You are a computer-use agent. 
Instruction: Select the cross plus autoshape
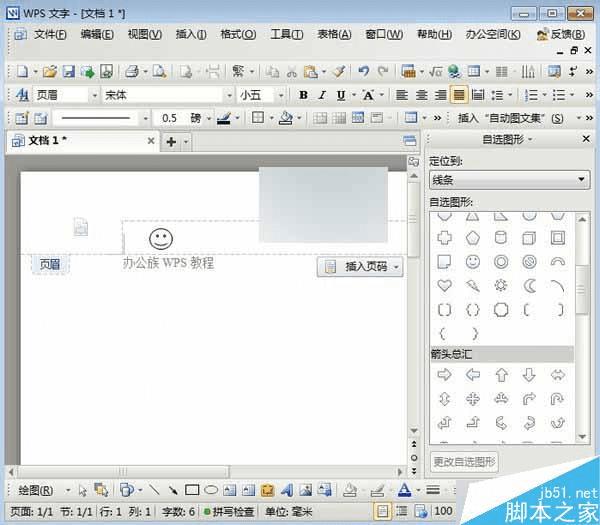(x=444, y=238)
